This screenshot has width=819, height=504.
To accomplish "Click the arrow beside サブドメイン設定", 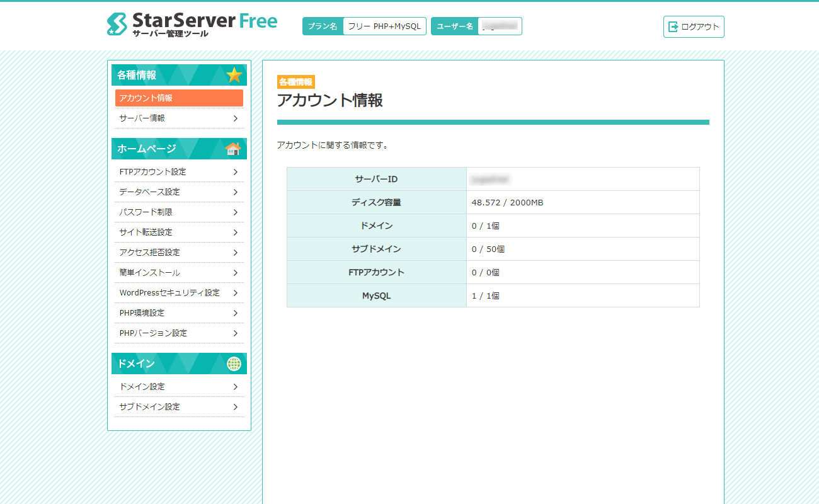I will [235, 407].
